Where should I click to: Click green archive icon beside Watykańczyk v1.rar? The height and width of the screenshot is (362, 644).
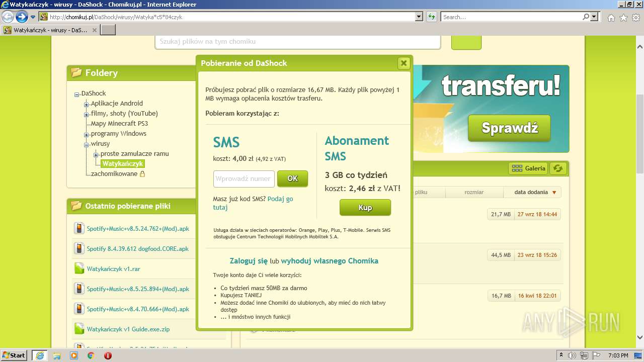click(x=79, y=268)
